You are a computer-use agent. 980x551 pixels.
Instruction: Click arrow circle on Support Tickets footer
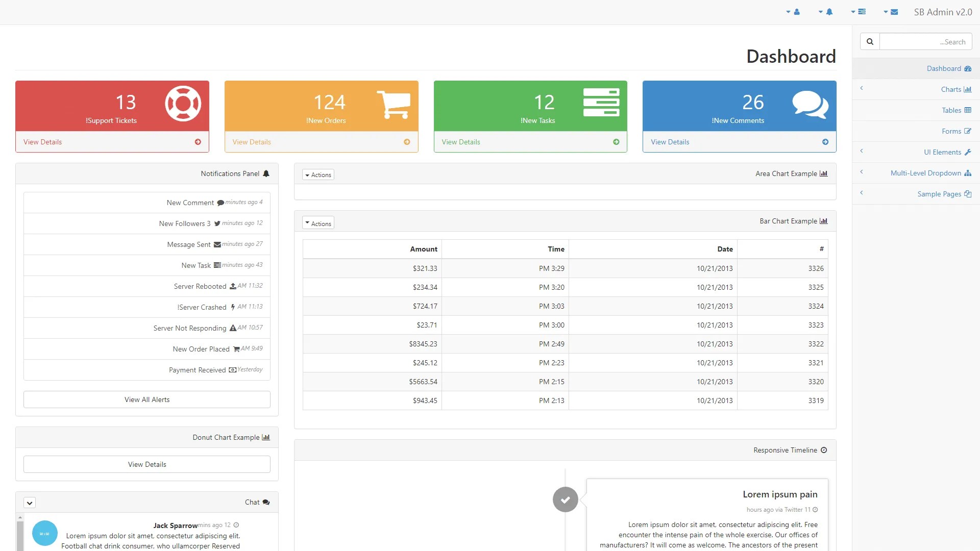click(x=198, y=142)
